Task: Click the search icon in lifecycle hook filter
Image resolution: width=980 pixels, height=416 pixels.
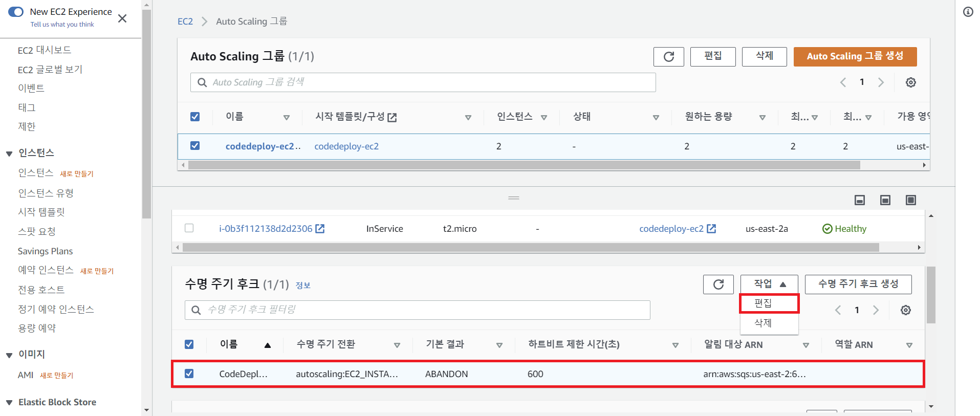Action: click(x=196, y=310)
